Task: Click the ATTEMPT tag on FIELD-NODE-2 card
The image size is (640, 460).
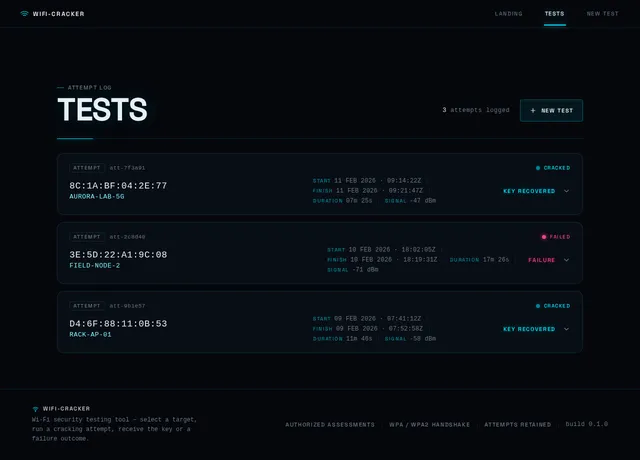Action: [x=87, y=237]
